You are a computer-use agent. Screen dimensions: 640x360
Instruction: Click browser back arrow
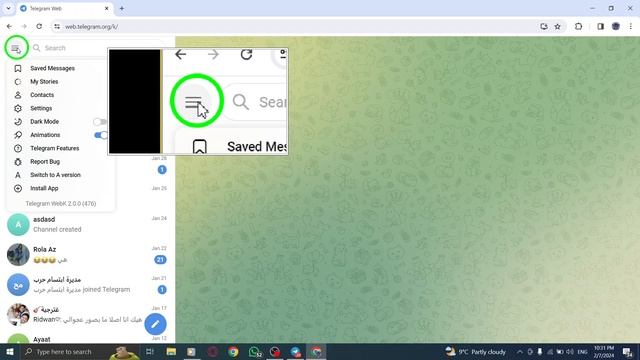[9, 27]
